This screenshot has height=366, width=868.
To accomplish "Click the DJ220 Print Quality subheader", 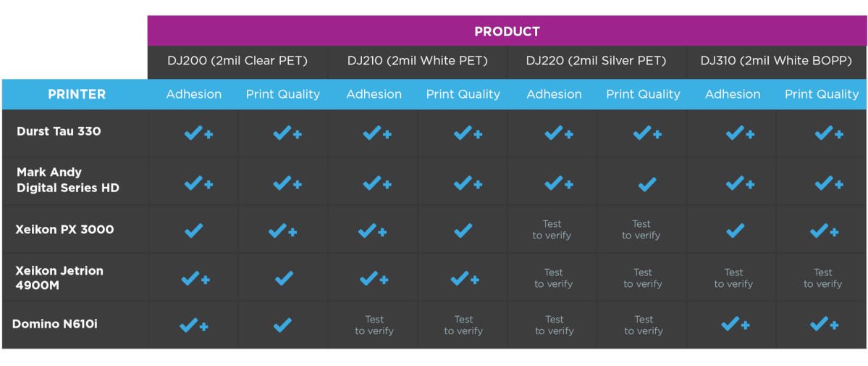I will (643, 94).
